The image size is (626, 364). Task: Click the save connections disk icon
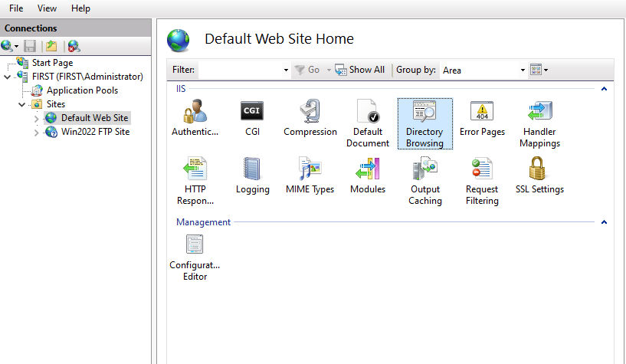[30, 46]
